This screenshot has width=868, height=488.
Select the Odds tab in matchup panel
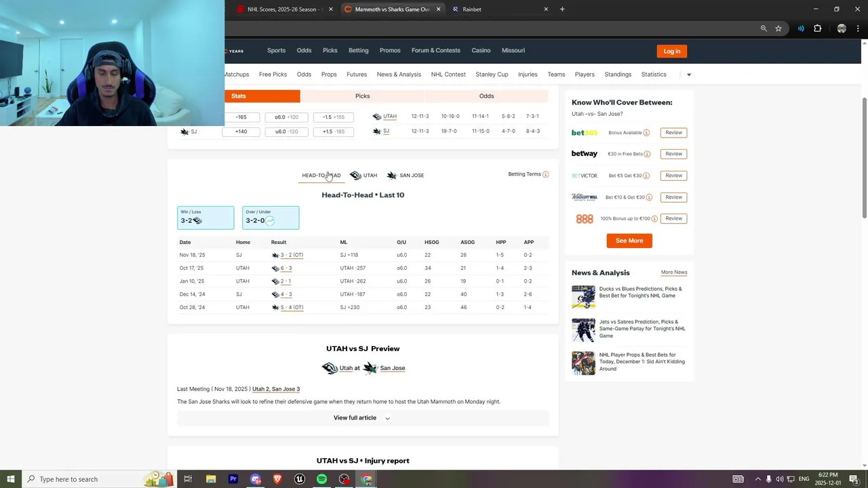click(486, 96)
